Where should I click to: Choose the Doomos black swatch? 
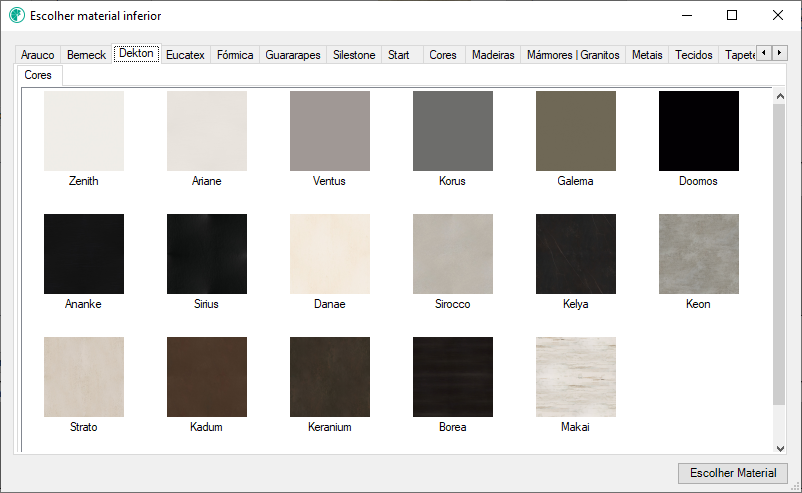tap(699, 131)
